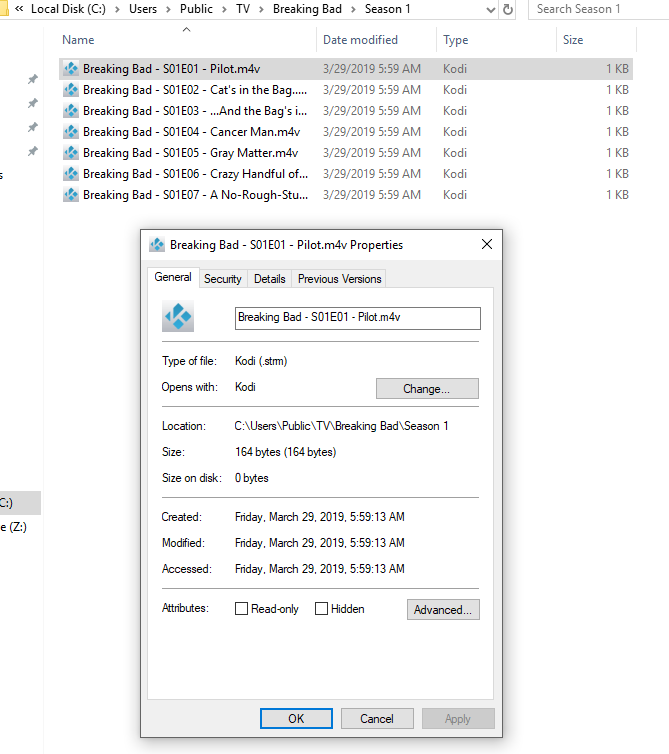Select file 'S01E06 - Crazy Handful of...' name
This screenshot has height=754, width=669.
click(x=195, y=174)
